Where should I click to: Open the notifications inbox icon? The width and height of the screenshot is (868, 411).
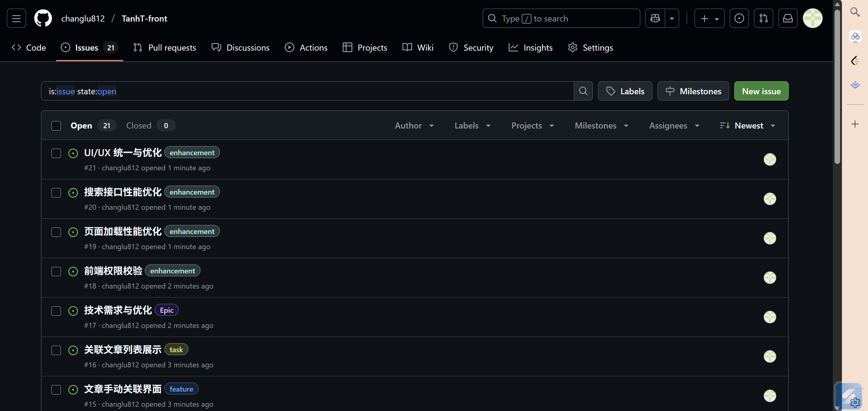[x=788, y=18]
